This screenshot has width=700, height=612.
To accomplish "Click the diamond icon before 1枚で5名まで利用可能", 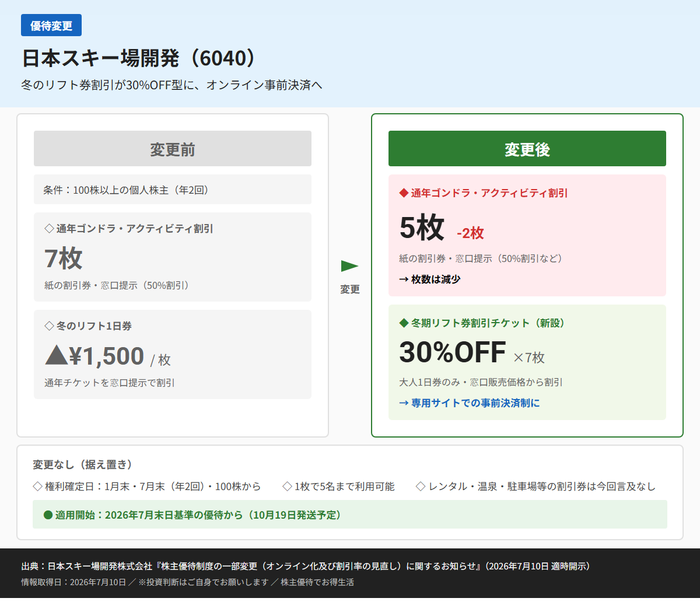I will (x=287, y=487).
